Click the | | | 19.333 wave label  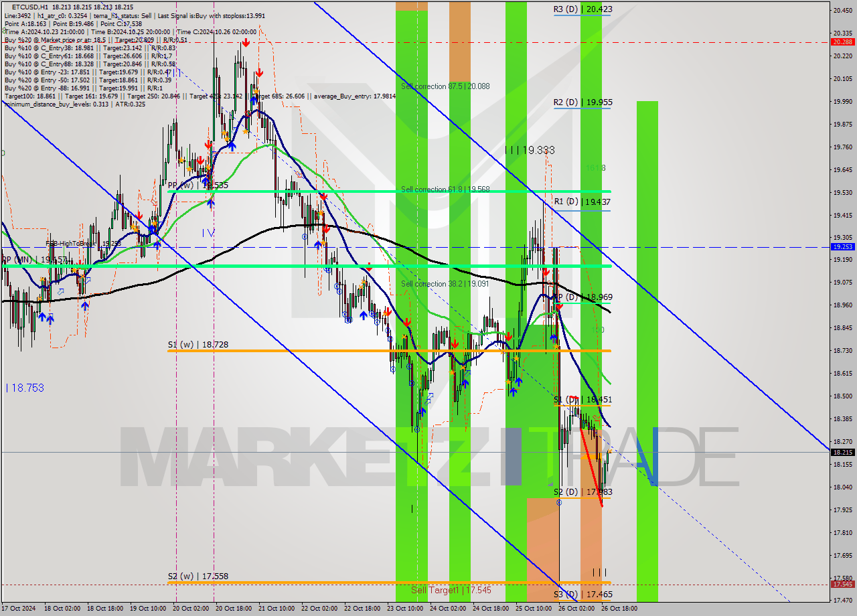click(530, 151)
